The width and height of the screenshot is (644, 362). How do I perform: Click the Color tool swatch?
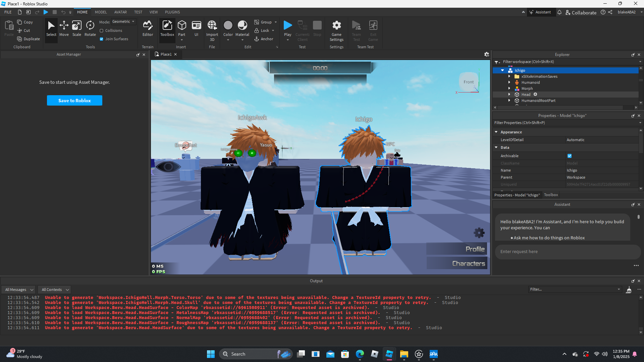click(228, 25)
